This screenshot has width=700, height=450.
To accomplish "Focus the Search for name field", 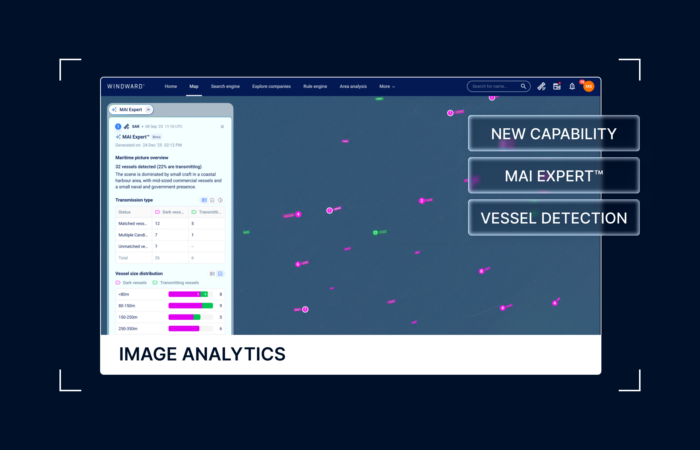I will click(499, 86).
